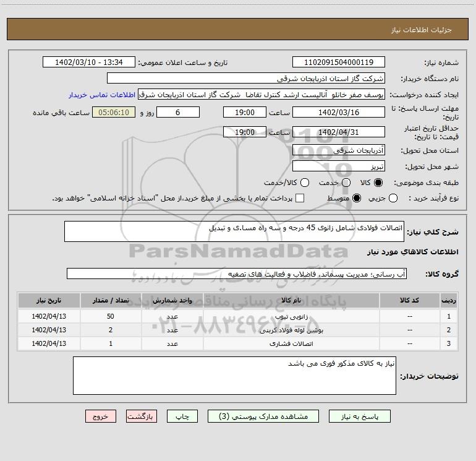This screenshot has width=476, height=461.
Task: Select the اتصالات فشاری item cell
Action: pos(291,343)
